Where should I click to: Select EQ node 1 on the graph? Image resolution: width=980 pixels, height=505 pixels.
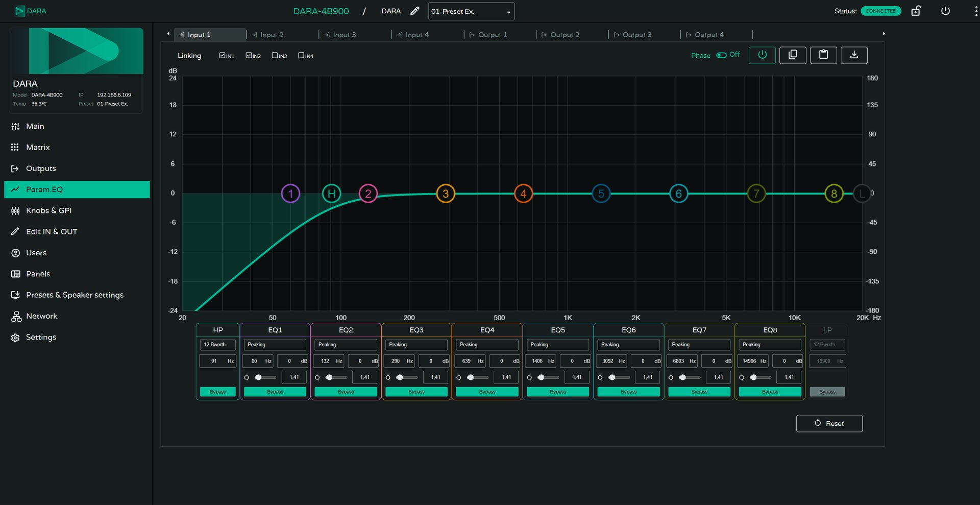tap(290, 194)
